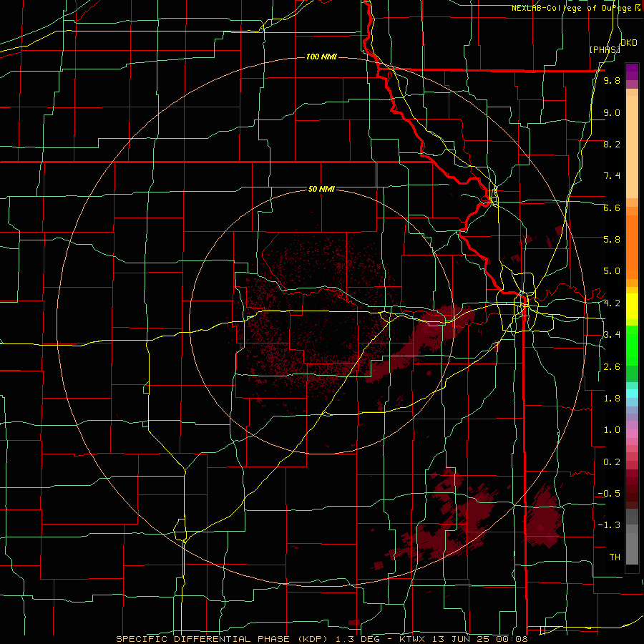The width and height of the screenshot is (644, 644).
Task: Click the "100 NMI" range ring label
Action: tap(321, 57)
